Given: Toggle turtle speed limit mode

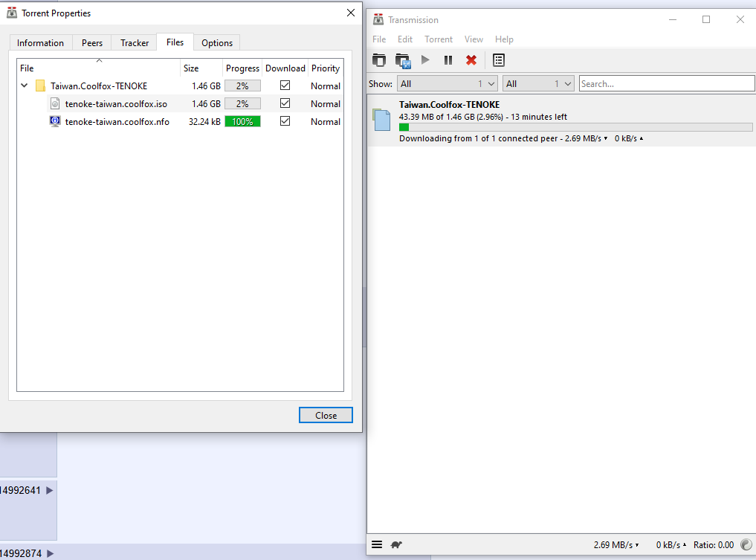Looking at the screenshot, I should (396, 544).
